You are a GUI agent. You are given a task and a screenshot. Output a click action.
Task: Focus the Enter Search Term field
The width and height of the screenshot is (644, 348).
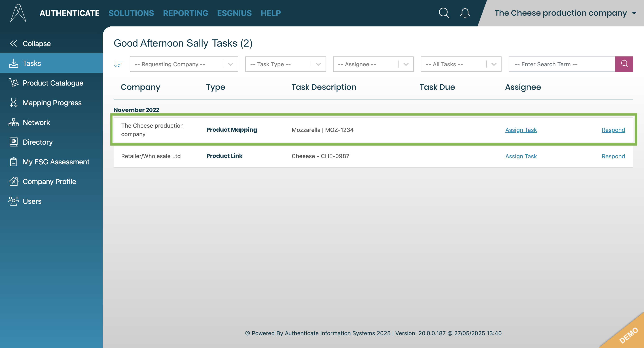[561, 64]
